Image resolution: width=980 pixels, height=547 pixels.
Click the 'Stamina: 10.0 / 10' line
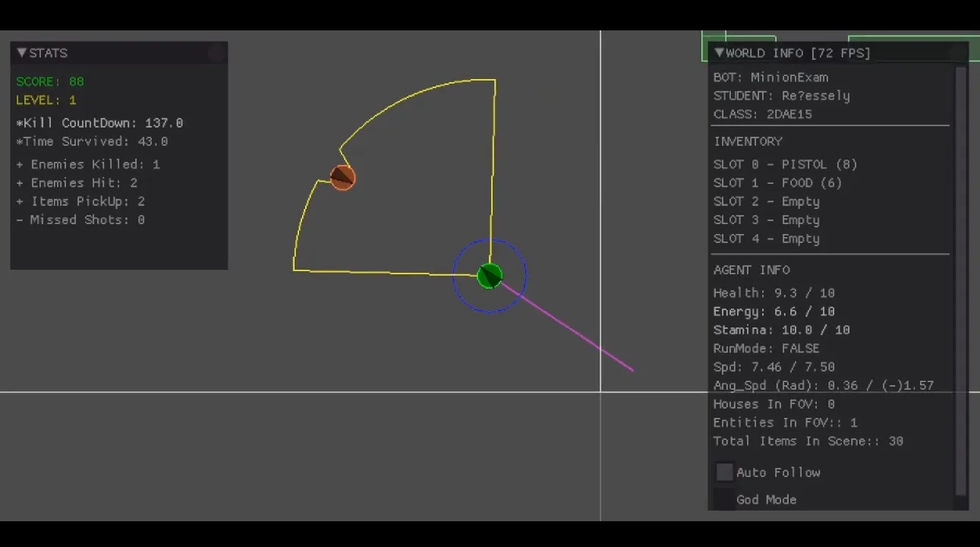click(782, 330)
